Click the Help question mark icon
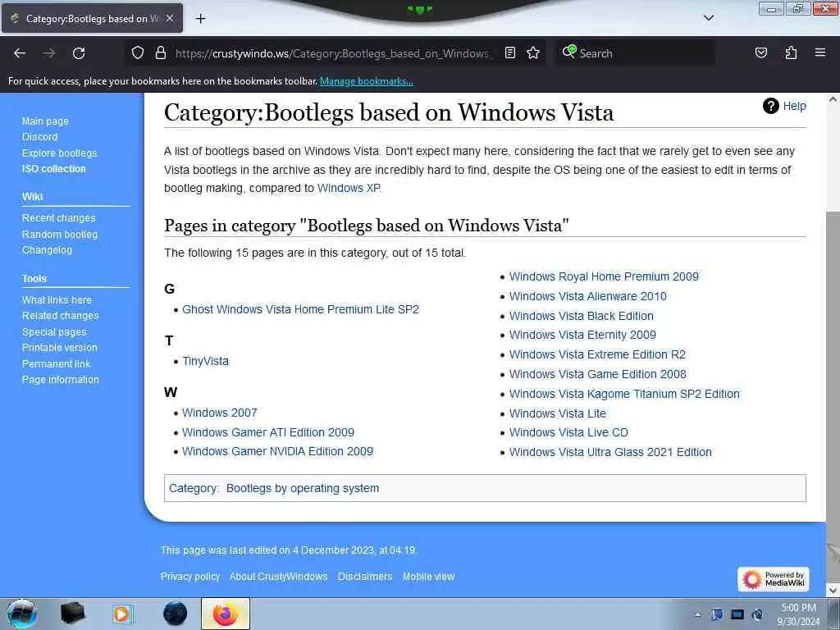The height and width of the screenshot is (630, 840). pos(770,106)
